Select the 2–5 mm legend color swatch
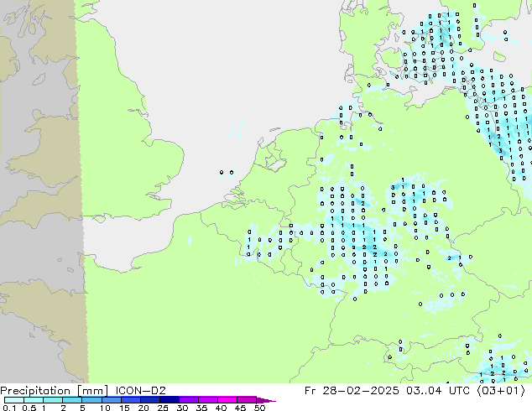532x411 pixels. 72,400
